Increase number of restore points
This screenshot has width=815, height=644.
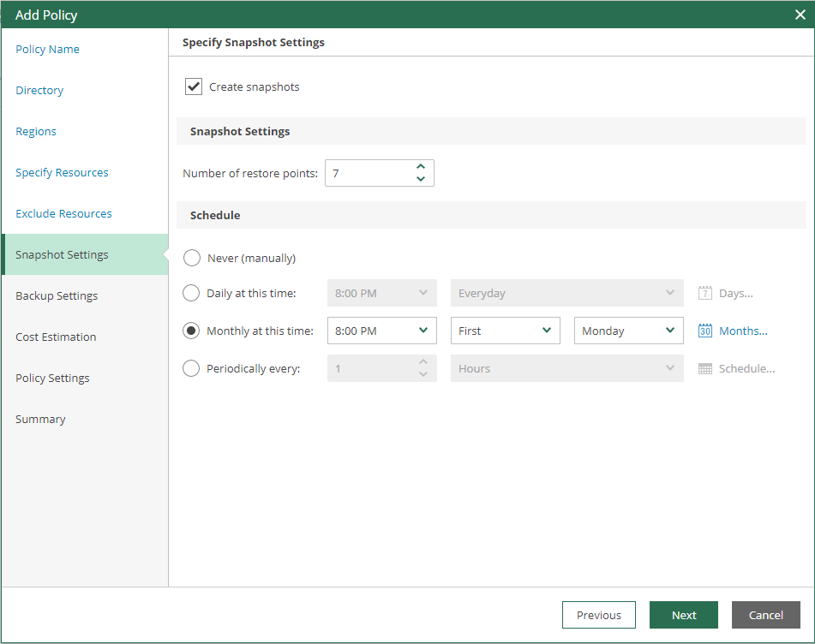(421, 167)
